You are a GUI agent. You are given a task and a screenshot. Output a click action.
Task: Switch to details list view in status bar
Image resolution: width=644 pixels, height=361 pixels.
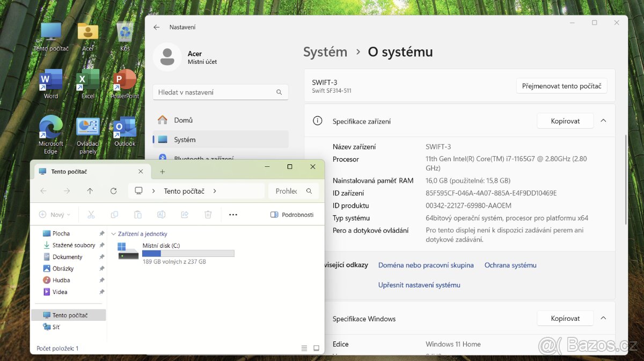pyautogui.click(x=304, y=349)
